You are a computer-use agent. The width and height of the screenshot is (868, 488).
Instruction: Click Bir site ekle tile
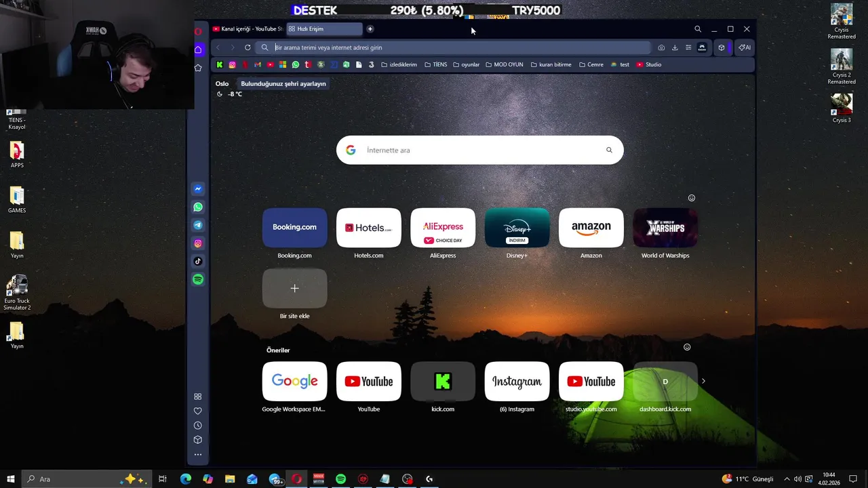294,289
